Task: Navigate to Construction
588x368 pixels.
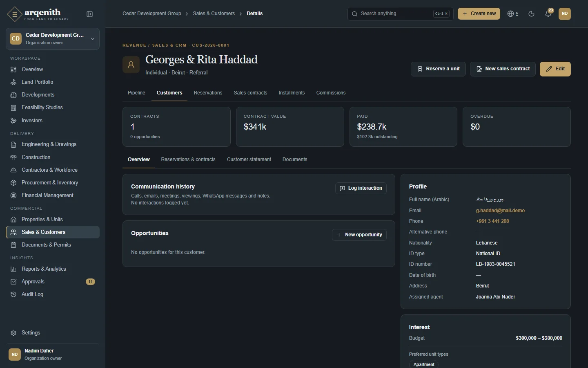Action: pyautogui.click(x=53, y=157)
